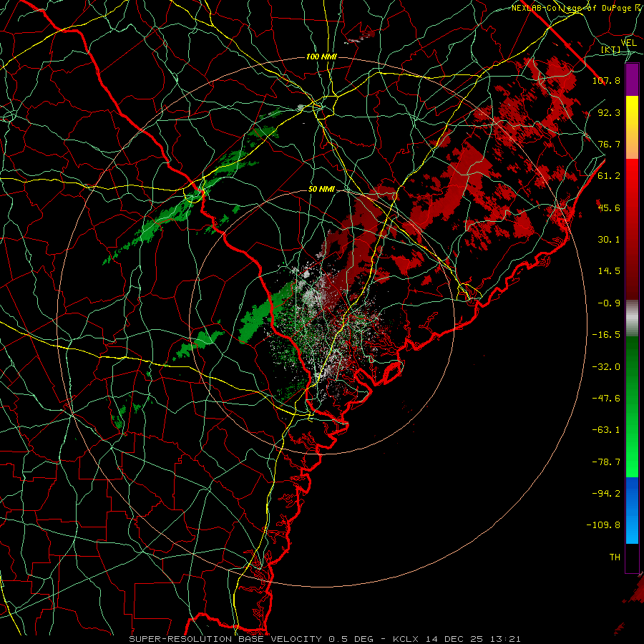This screenshot has width=644, height=644.
Task: Select the blue segment of the color bar
Action: click(632, 510)
